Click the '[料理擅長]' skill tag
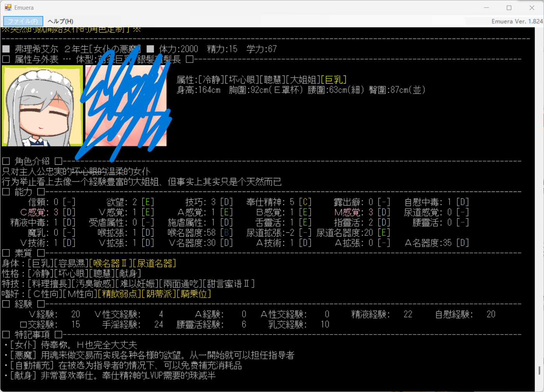 (x=50, y=284)
